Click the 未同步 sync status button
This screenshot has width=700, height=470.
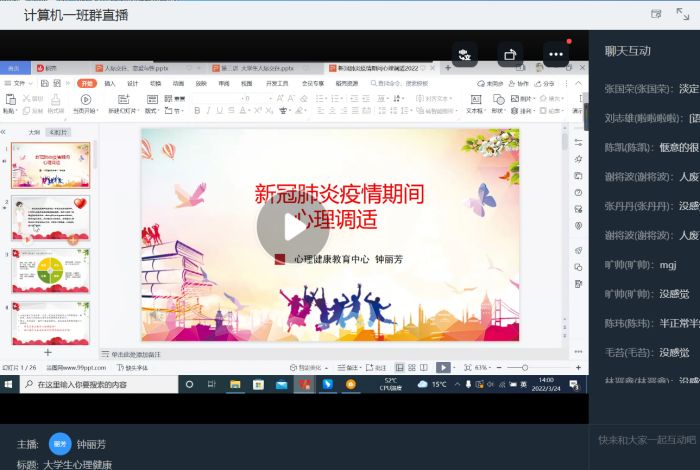490,83
